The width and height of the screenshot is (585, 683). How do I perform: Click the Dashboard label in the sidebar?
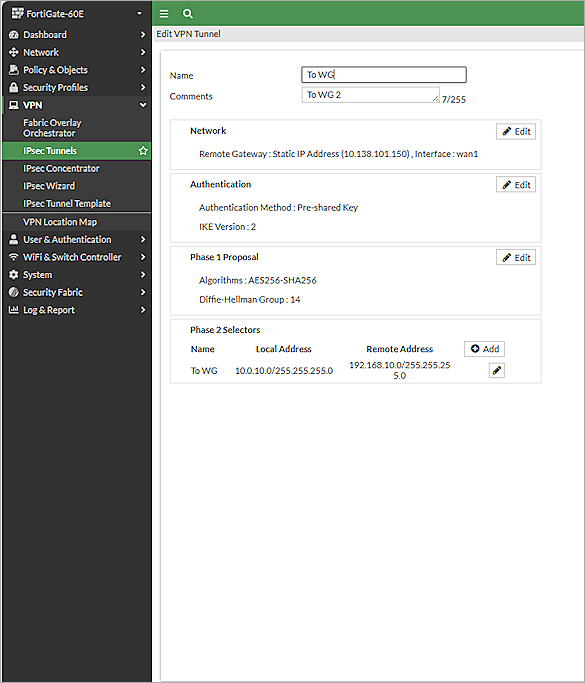45,34
